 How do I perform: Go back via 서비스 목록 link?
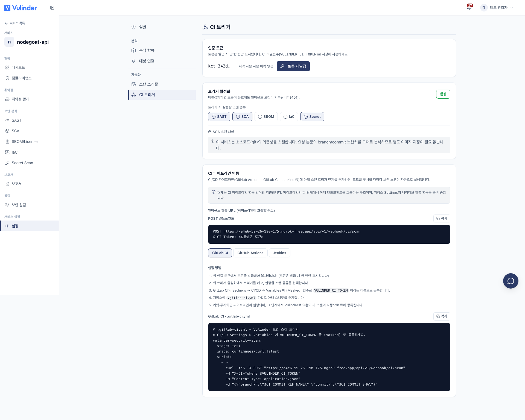click(x=15, y=23)
